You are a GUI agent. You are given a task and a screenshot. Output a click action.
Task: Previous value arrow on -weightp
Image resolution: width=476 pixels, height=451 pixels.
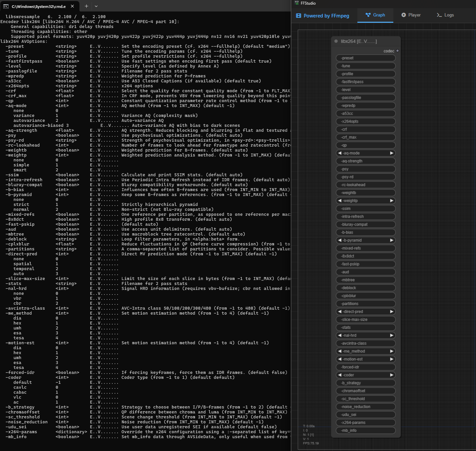click(340, 201)
